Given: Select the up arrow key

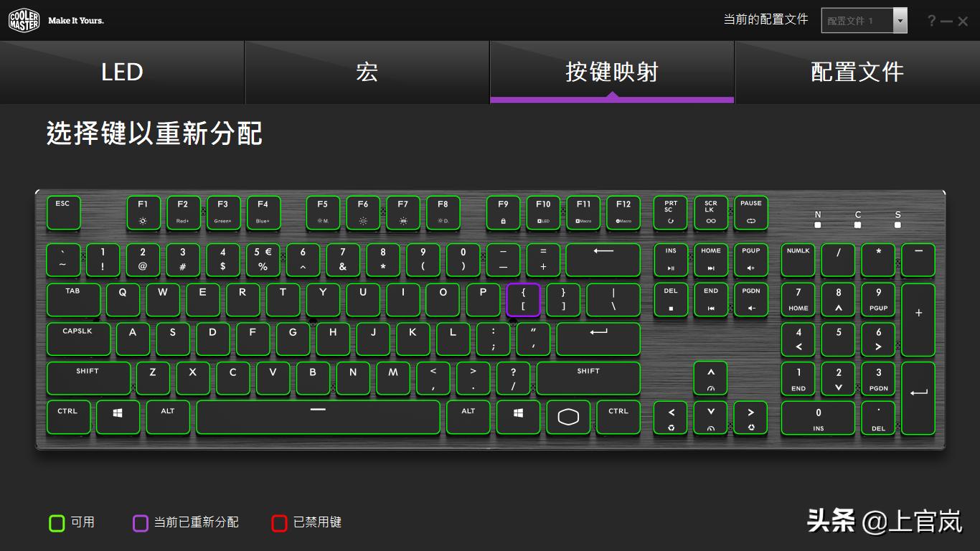Looking at the screenshot, I should pyautogui.click(x=710, y=379).
